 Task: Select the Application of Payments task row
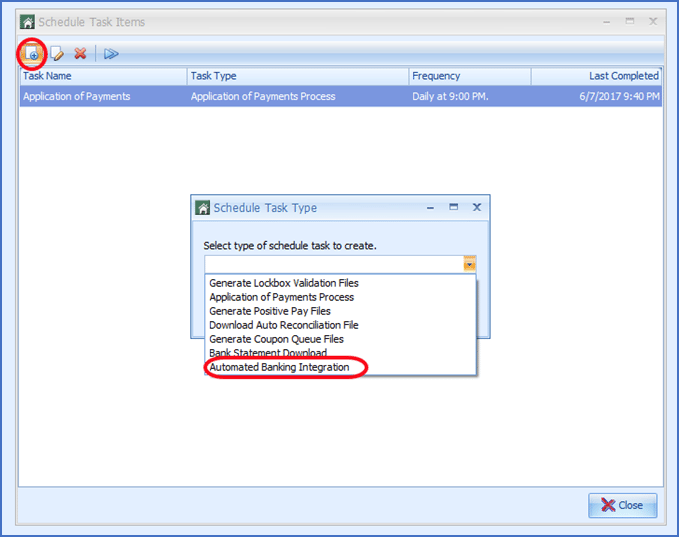coord(341,96)
